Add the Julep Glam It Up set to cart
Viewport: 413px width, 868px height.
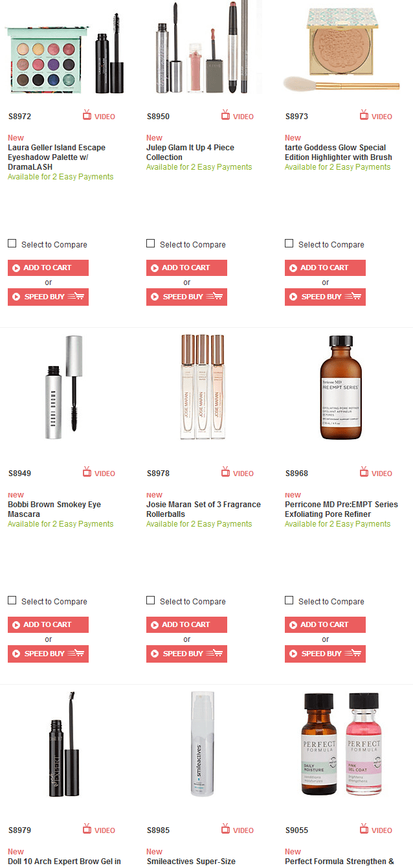click(186, 268)
